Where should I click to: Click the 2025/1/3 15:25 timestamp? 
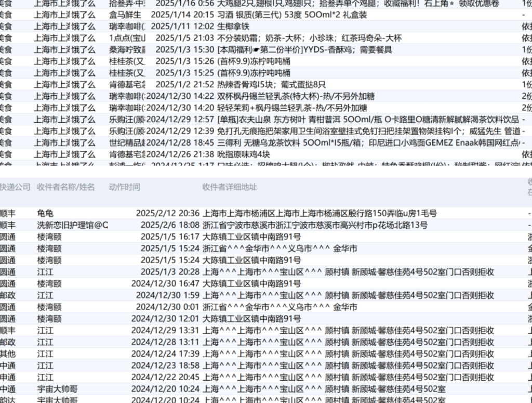click(x=185, y=73)
